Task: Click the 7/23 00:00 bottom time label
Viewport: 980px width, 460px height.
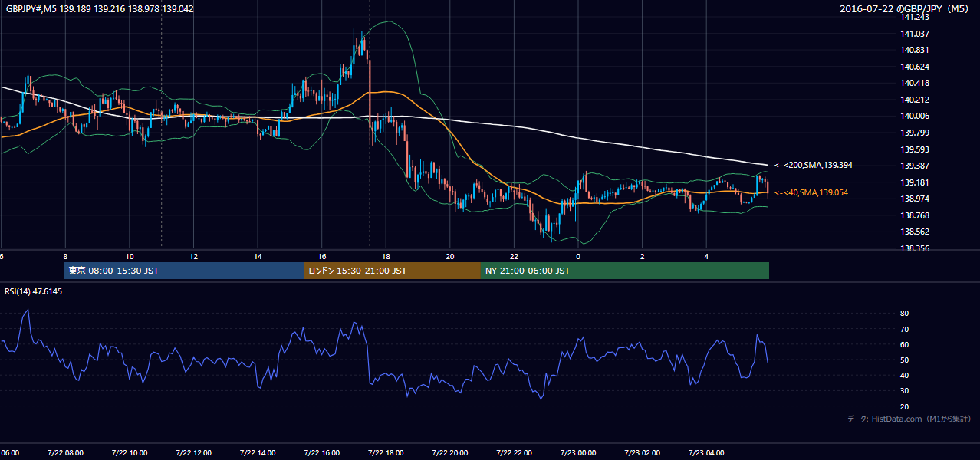Action: coord(577,453)
